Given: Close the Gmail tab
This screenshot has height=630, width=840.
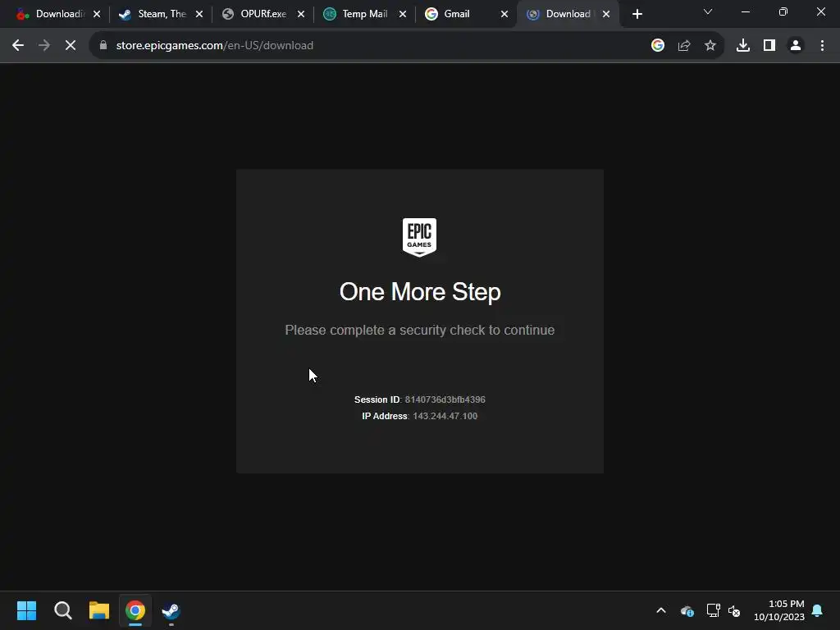Looking at the screenshot, I should tap(504, 15).
